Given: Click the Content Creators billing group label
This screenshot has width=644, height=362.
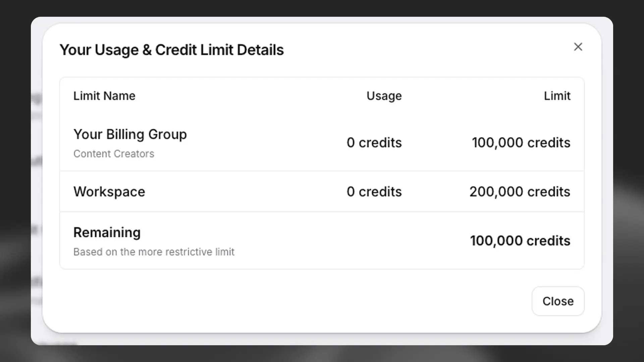Looking at the screenshot, I should (x=114, y=154).
